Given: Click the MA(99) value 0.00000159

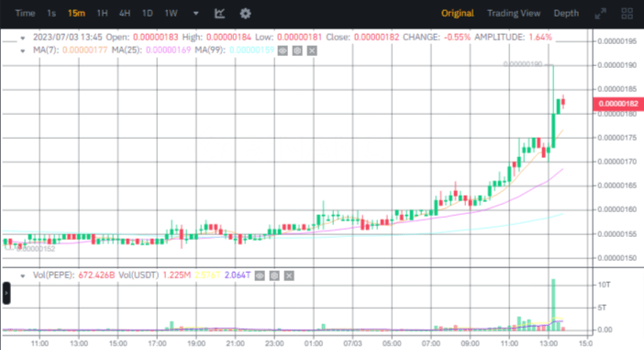Looking at the screenshot, I should (x=251, y=51).
